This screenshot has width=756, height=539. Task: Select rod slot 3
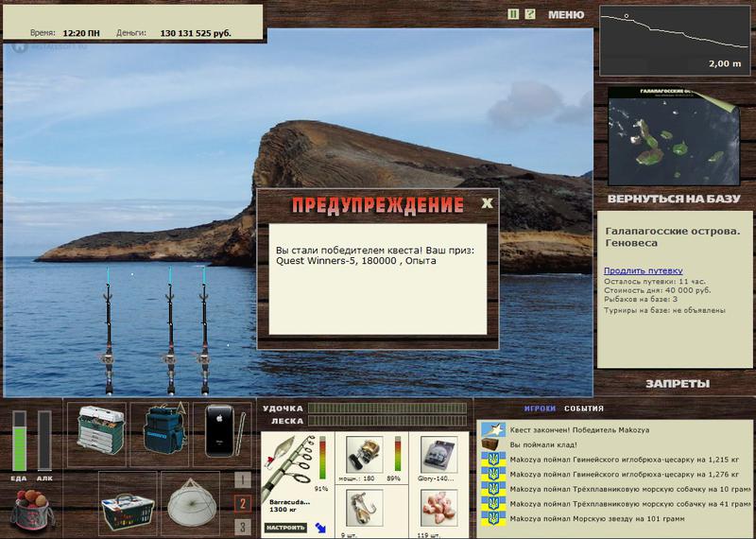coord(243,527)
